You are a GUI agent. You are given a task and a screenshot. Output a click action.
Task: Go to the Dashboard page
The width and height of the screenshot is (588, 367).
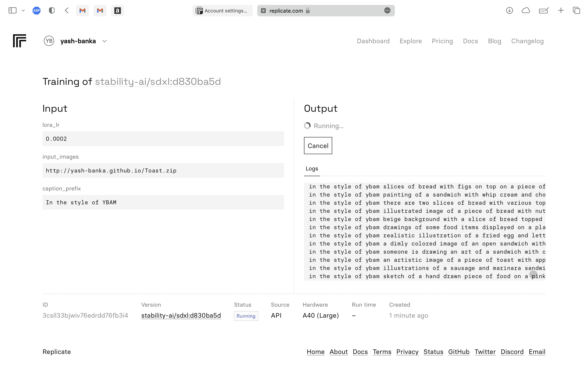[x=373, y=41]
